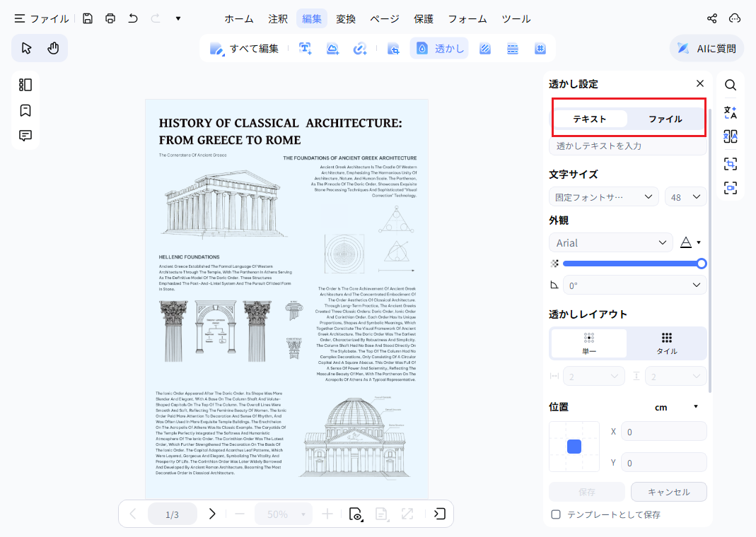Click すべて編集 button

[x=244, y=49]
